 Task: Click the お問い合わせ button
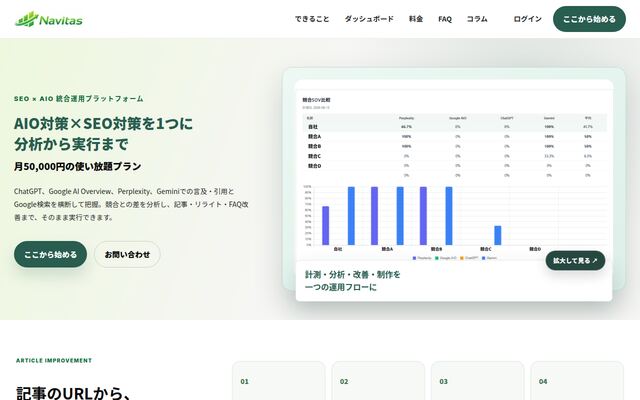coord(127,254)
